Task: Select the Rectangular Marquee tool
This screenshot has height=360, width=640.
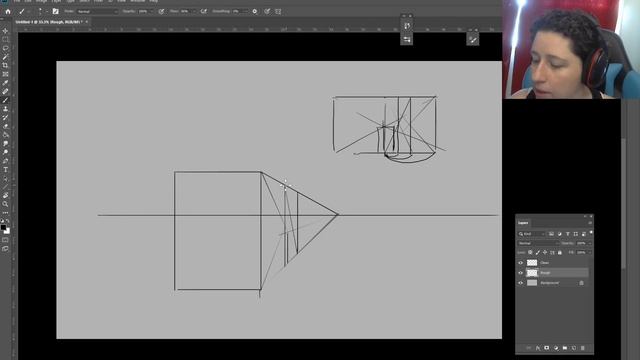Action: pos(5,39)
